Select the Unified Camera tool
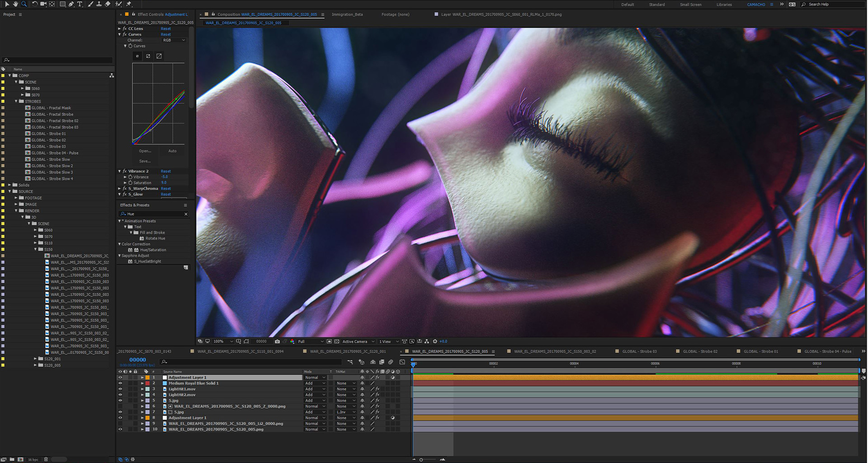The width and height of the screenshot is (868, 463). (x=43, y=4)
